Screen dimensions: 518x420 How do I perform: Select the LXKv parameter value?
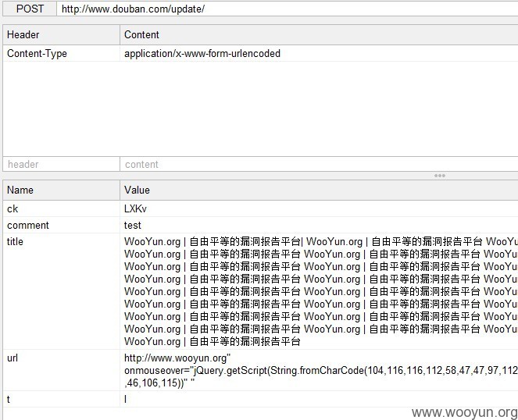pos(319,208)
